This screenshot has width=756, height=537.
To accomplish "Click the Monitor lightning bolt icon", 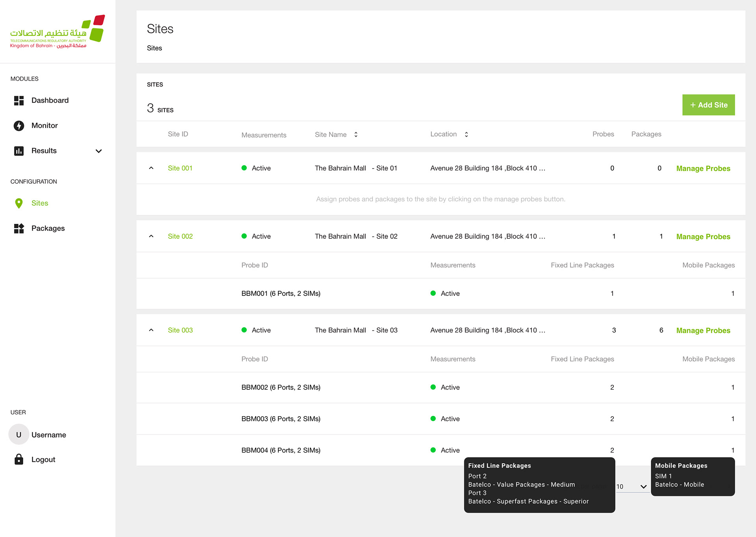I will click(19, 126).
